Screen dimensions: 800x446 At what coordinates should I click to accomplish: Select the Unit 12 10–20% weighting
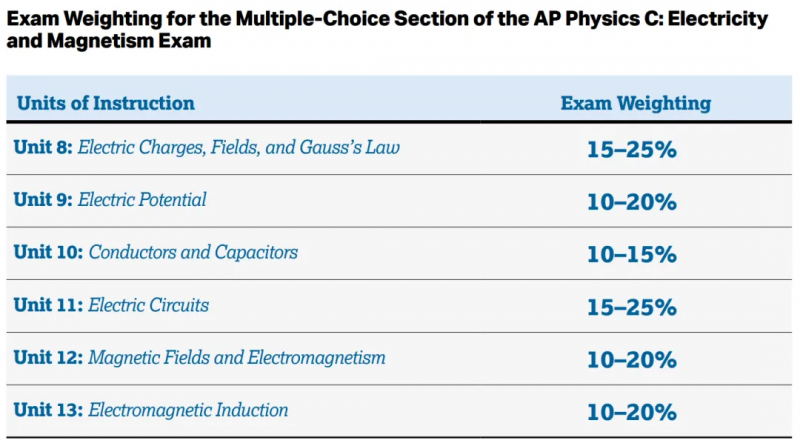[632, 360]
